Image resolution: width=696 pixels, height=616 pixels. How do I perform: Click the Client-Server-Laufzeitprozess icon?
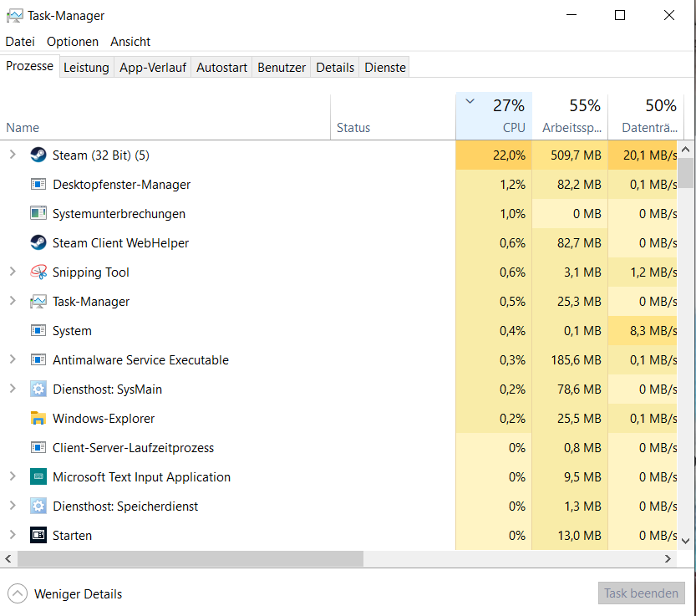tap(38, 448)
